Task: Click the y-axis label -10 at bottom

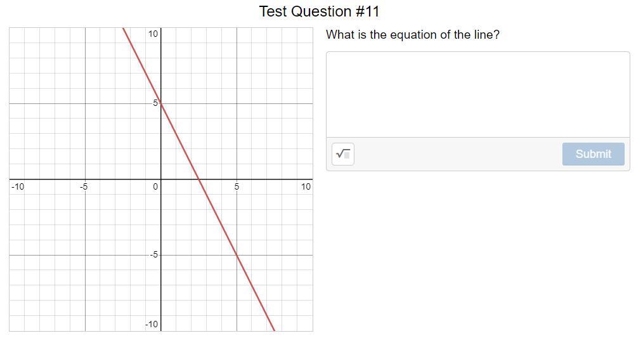Action: (152, 324)
